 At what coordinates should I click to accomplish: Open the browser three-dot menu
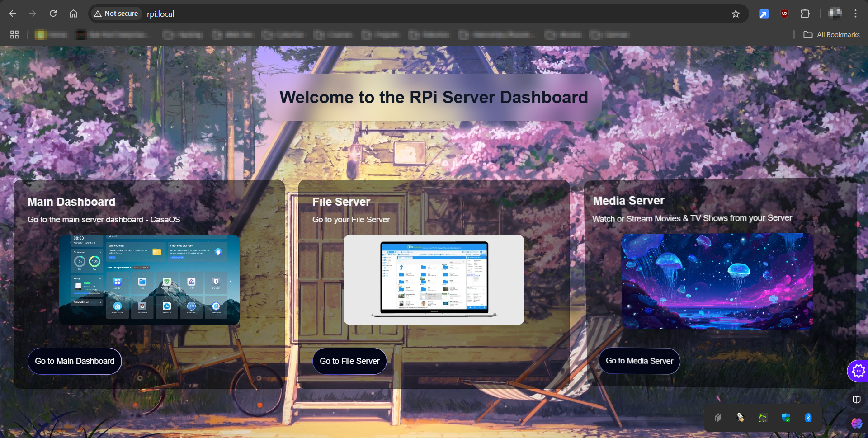tap(855, 14)
